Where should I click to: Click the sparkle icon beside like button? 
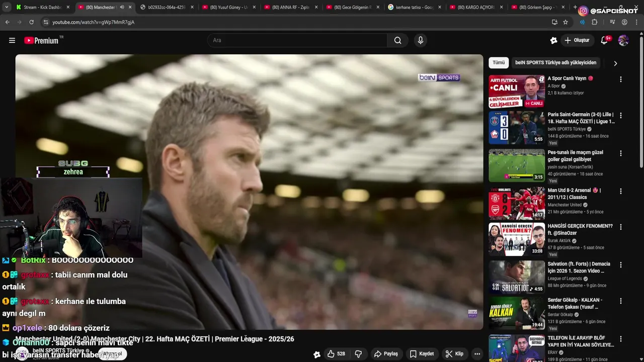(317, 354)
